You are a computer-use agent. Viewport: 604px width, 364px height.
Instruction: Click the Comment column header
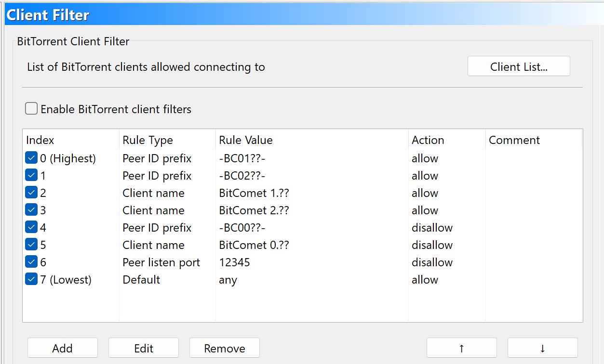click(534, 140)
